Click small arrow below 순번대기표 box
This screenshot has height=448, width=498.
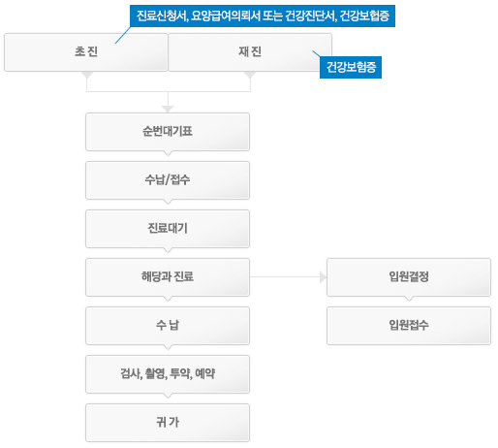[x=168, y=153]
